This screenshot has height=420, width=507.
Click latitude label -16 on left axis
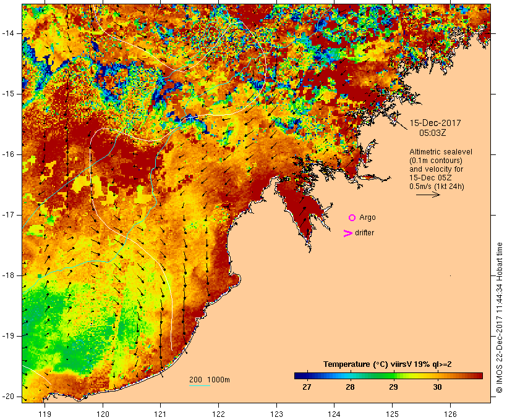click(8, 154)
